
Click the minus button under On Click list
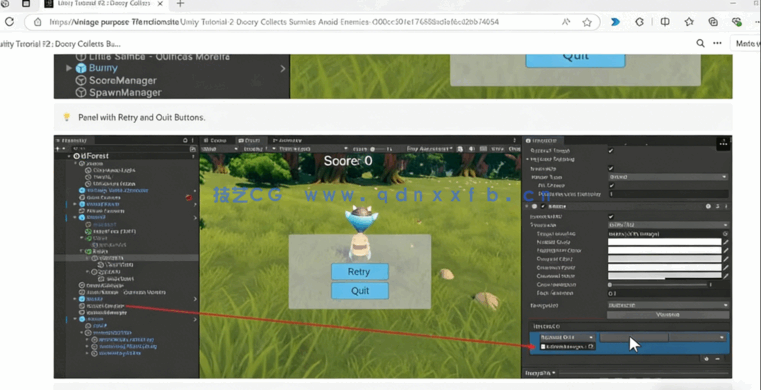tap(717, 359)
